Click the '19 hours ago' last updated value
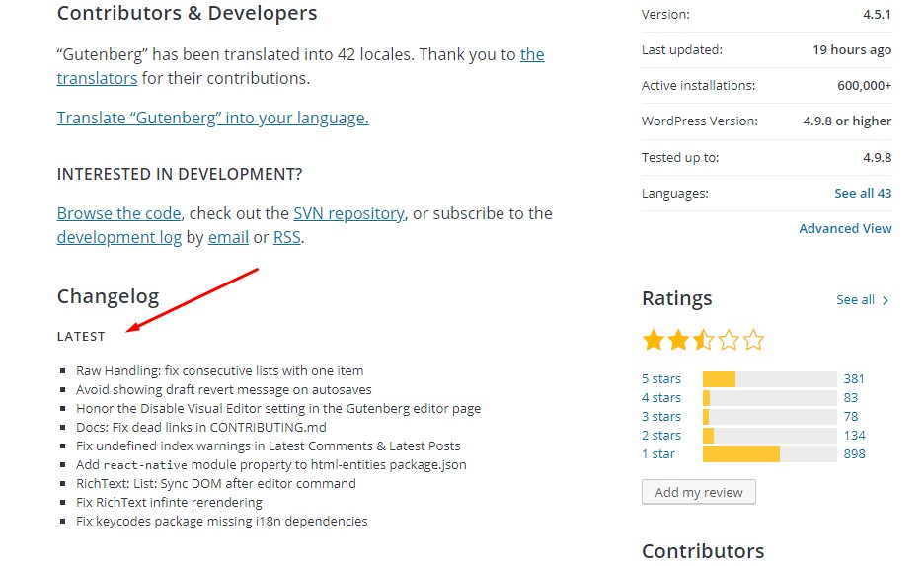Screen dimensions: 924x566 pos(852,50)
